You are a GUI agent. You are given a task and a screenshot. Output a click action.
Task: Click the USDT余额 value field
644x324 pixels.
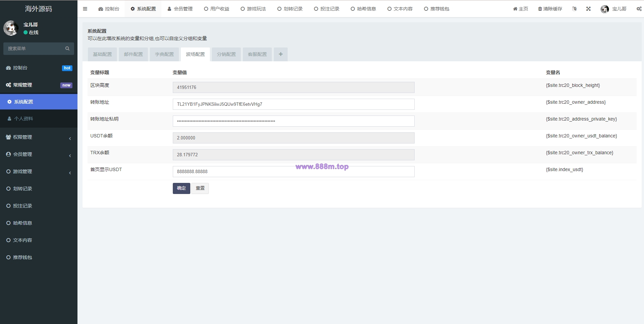293,138
